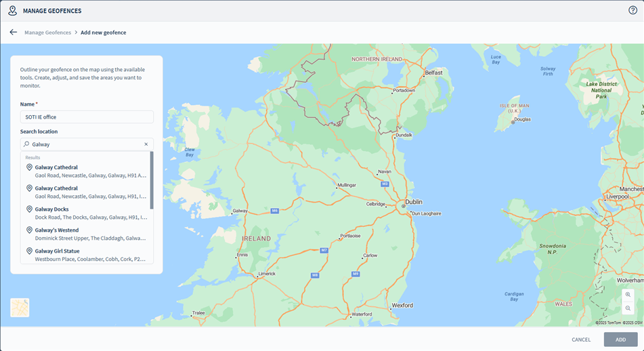Click the back arrow icon
Viewport: 644px width, 351px height.
(13, 32)
